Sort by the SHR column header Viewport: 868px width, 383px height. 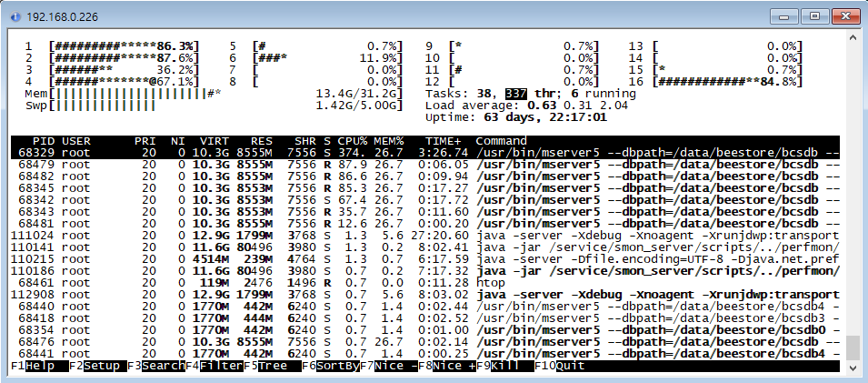click(304, 141)
